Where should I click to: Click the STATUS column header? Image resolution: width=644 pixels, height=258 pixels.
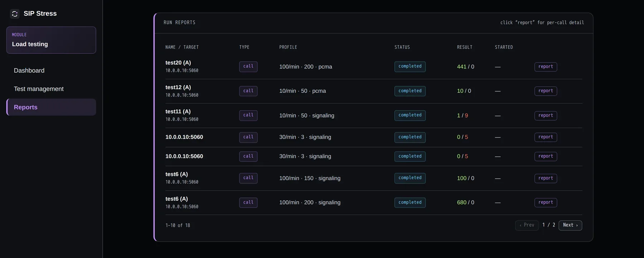402,47
